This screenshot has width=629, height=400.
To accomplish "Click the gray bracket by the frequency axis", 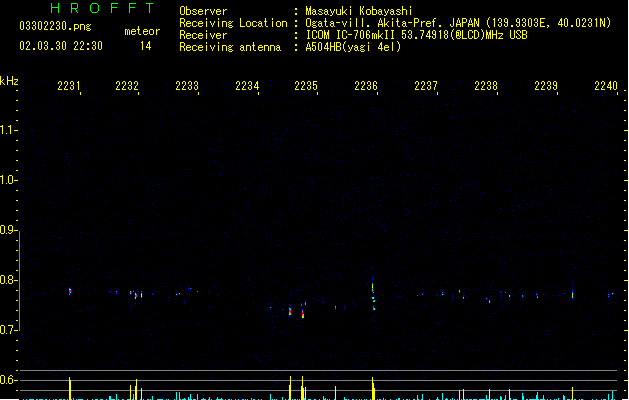I will [x=19, y=281].
